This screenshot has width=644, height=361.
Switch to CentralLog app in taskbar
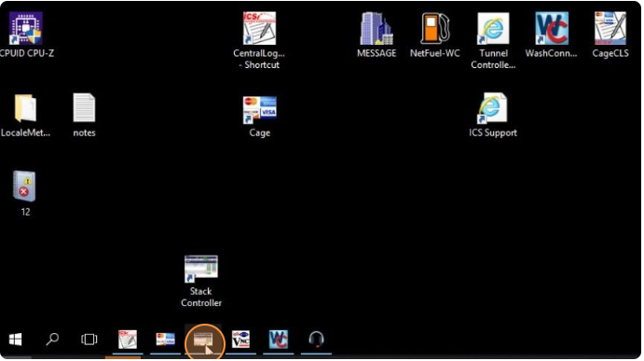pos(128,340)
